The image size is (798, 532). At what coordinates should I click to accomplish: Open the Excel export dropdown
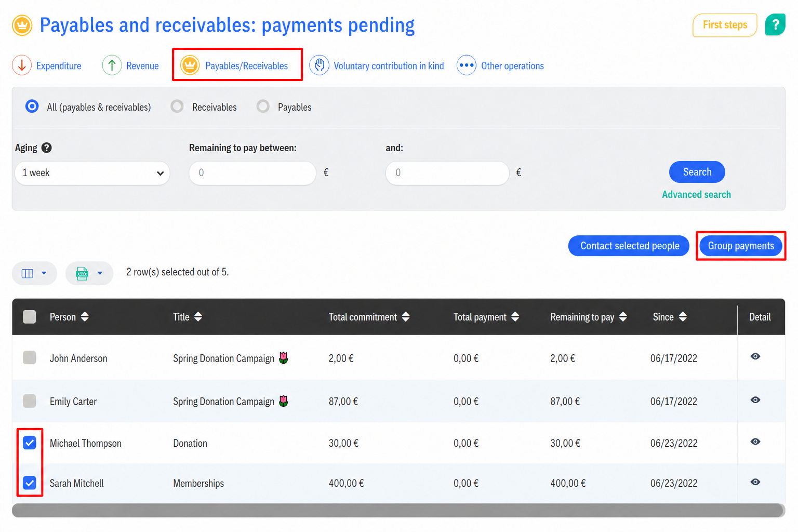[x=89, y=273]
